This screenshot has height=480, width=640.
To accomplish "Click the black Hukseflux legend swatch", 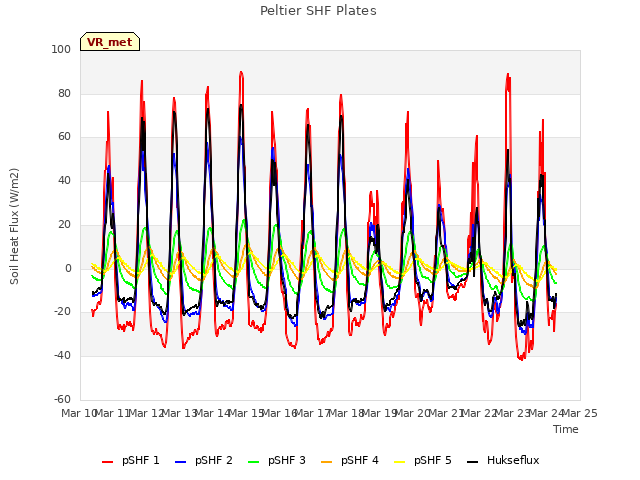I will [473, 462].
